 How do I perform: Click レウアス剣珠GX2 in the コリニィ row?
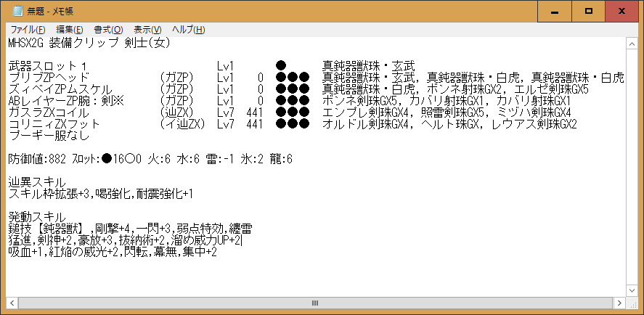(x=536, y=123)
